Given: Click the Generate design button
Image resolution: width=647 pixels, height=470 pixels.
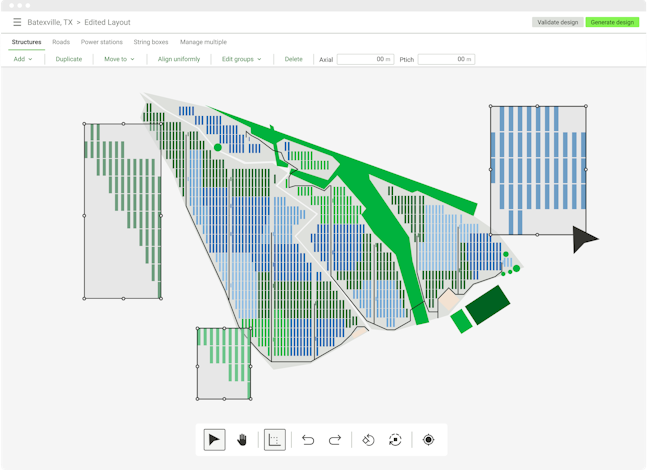Looking at the screenshot, I should coord(612,22).
